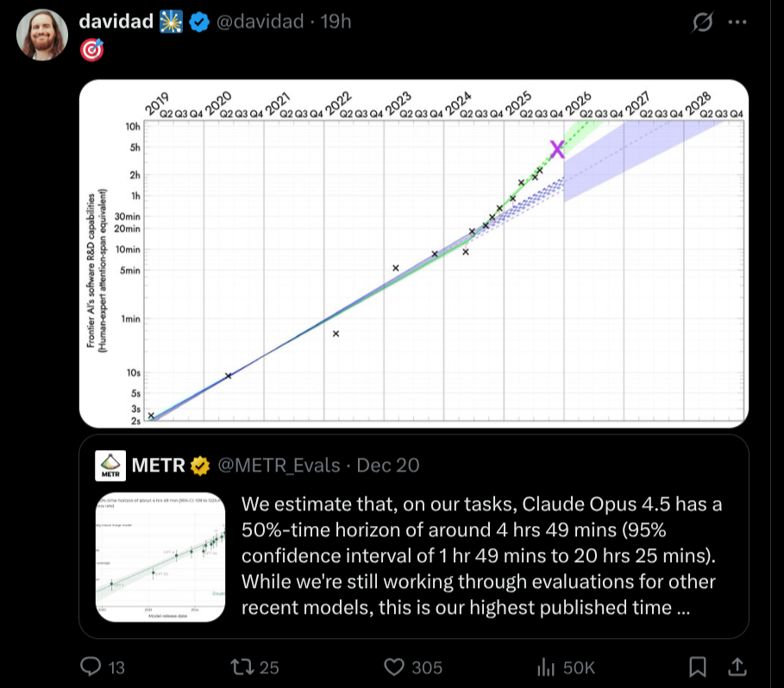Click the Grok slashed-circle icon
784x688 pixels.
click(704, 23)
